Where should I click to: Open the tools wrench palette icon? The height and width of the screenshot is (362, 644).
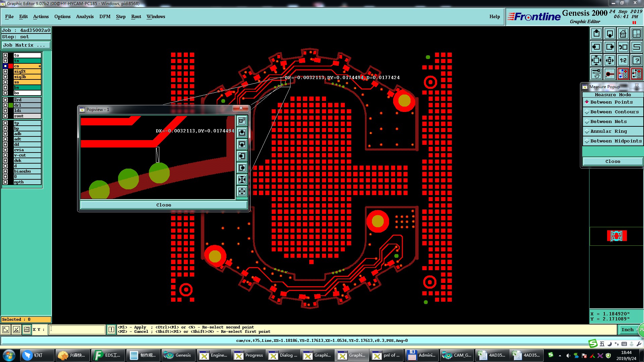tap(596, 74)
